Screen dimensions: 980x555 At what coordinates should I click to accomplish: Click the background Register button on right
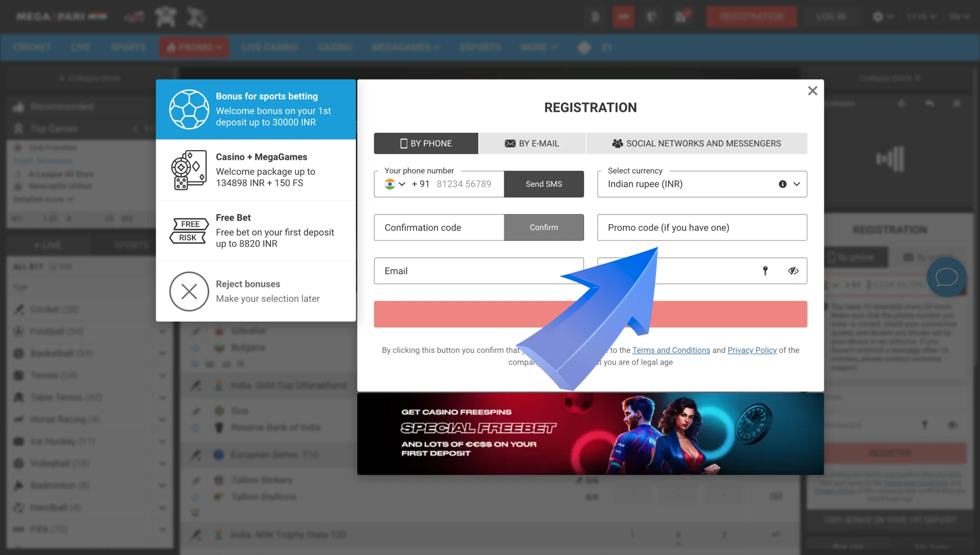pyautogui.click(x=890, y=453)
